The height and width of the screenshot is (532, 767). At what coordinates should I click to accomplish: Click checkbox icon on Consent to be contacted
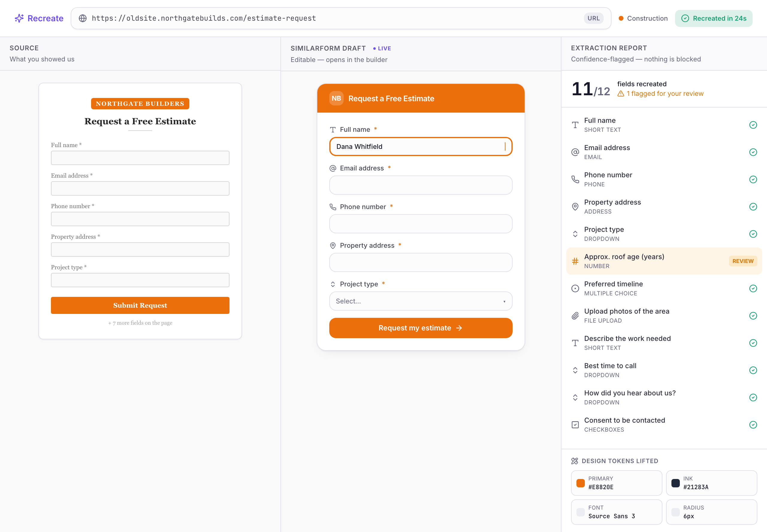[575, 425]
